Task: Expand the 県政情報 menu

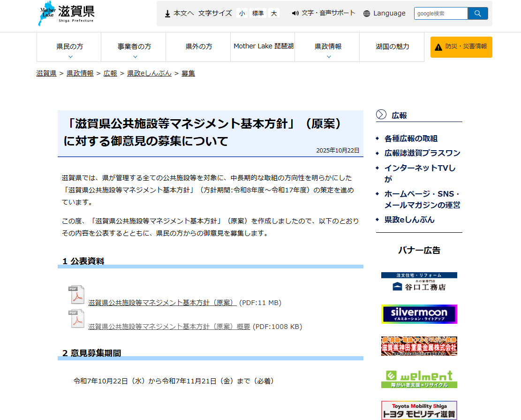Action: coord(328,47)
